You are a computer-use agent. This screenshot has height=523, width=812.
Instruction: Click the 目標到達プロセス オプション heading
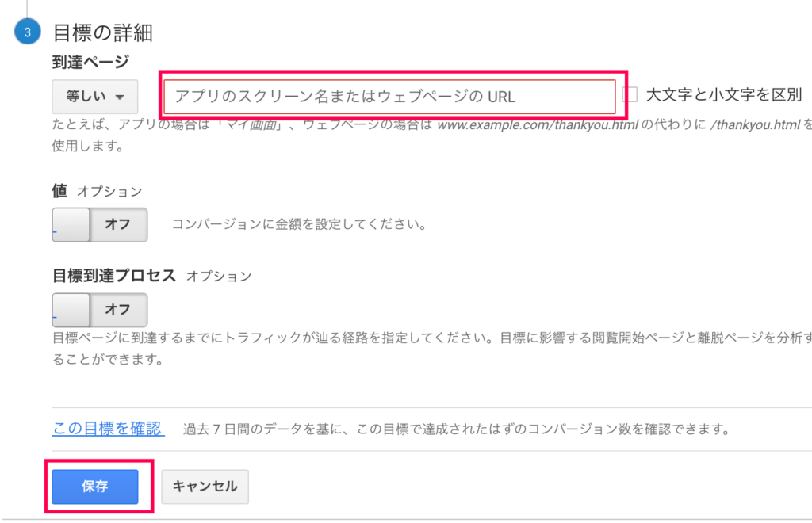click(x=151, y=276)
